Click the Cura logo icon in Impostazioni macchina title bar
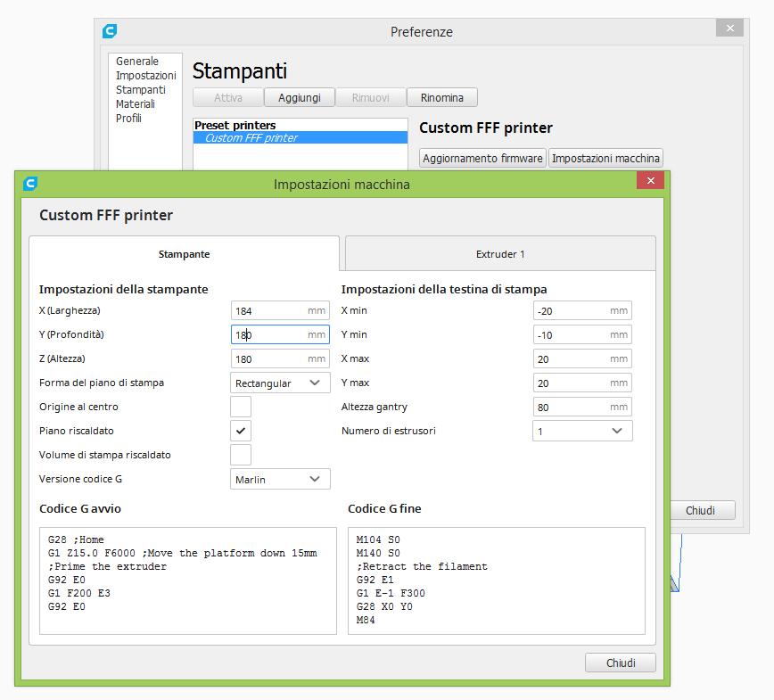This screenshot has width=774, height=700. pos(30,184)
